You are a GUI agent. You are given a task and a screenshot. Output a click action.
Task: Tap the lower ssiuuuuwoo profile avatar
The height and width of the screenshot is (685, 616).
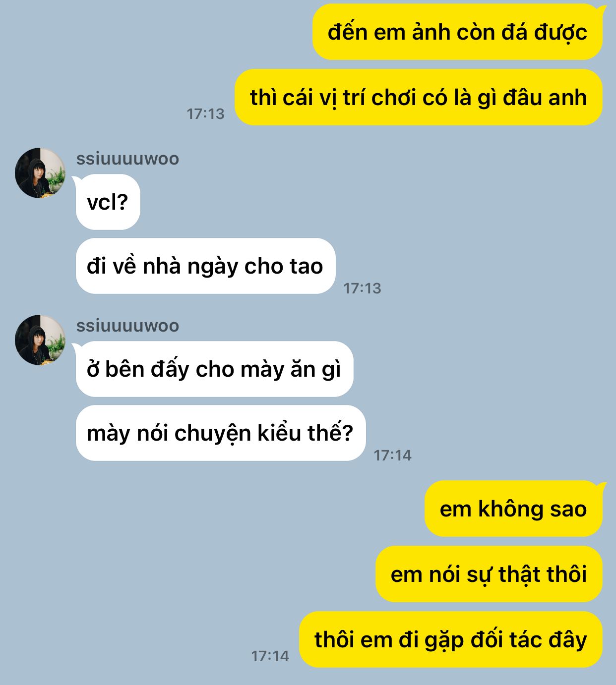click(40, 340)
